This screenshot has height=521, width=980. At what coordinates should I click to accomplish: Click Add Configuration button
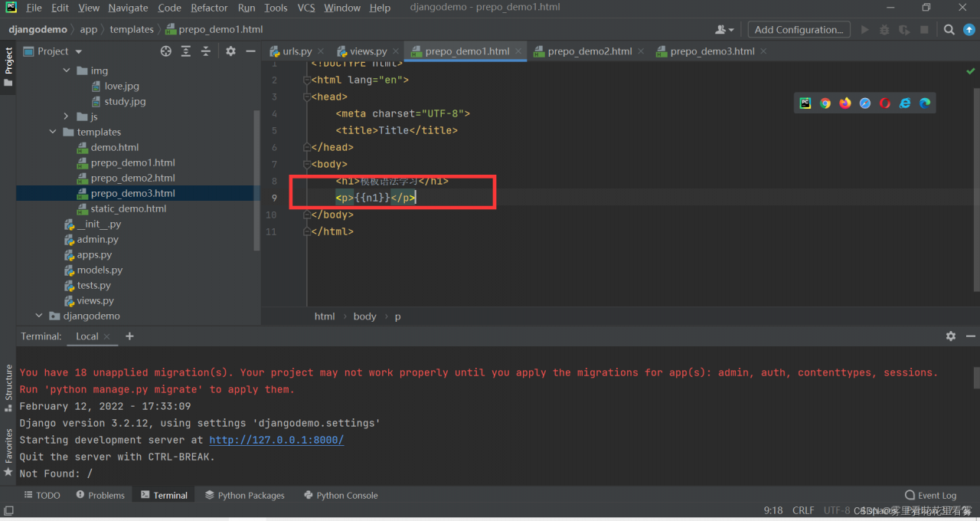[799, 30]
